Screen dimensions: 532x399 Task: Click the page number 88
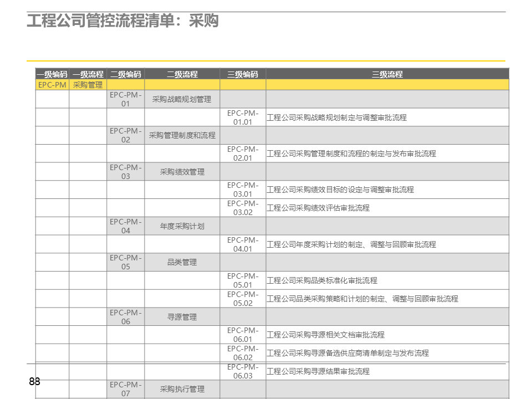(x=34, y=381)
